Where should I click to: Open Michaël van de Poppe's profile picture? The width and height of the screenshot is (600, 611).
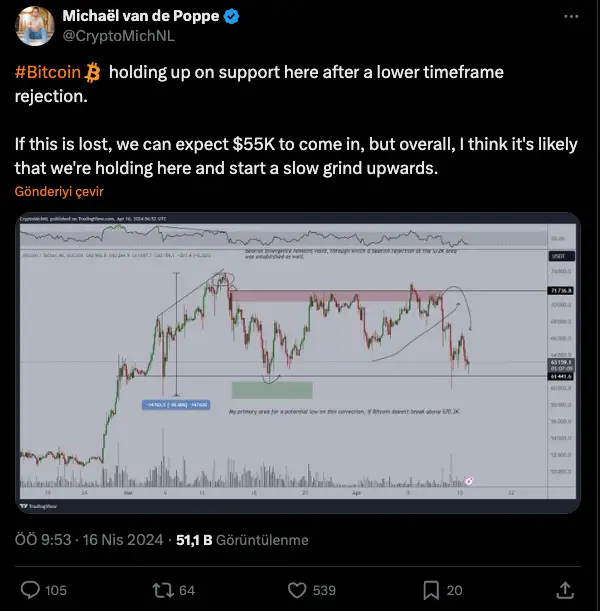coord(32,27)
